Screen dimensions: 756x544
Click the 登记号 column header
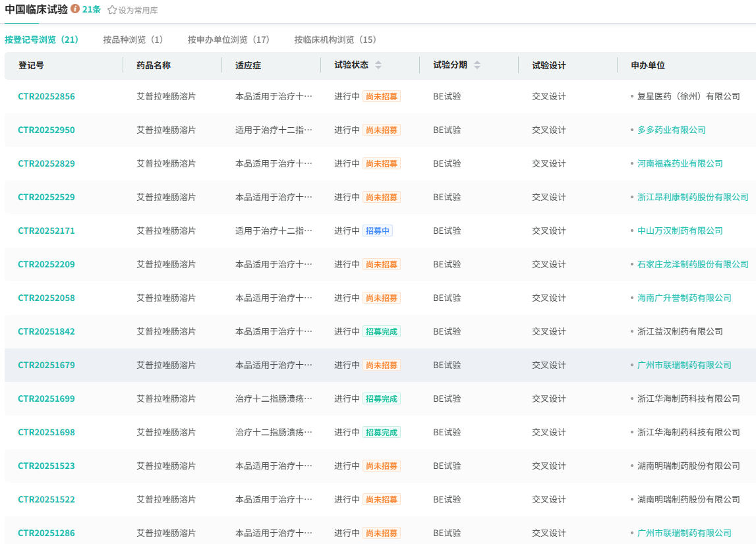click(32, 65)
